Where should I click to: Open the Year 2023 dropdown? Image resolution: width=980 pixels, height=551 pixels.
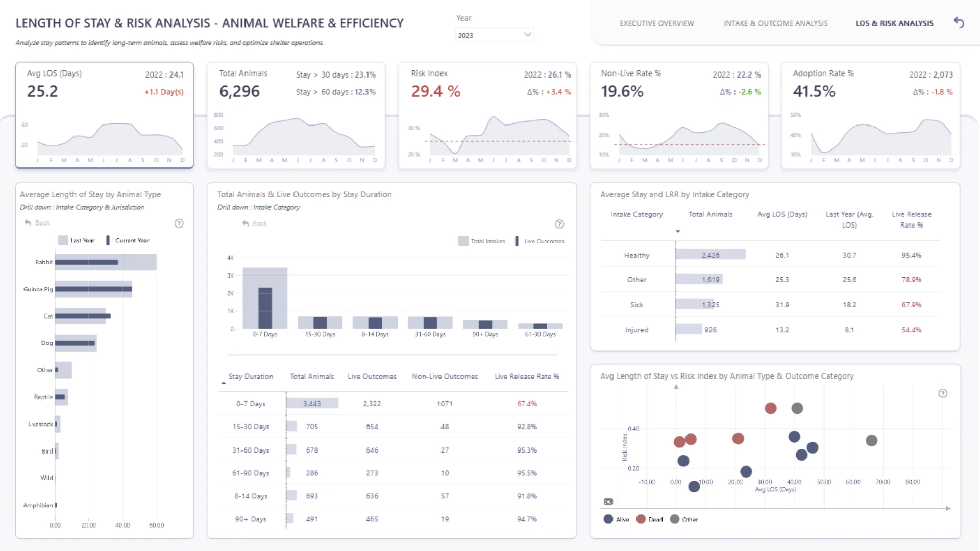coord(494,35)
